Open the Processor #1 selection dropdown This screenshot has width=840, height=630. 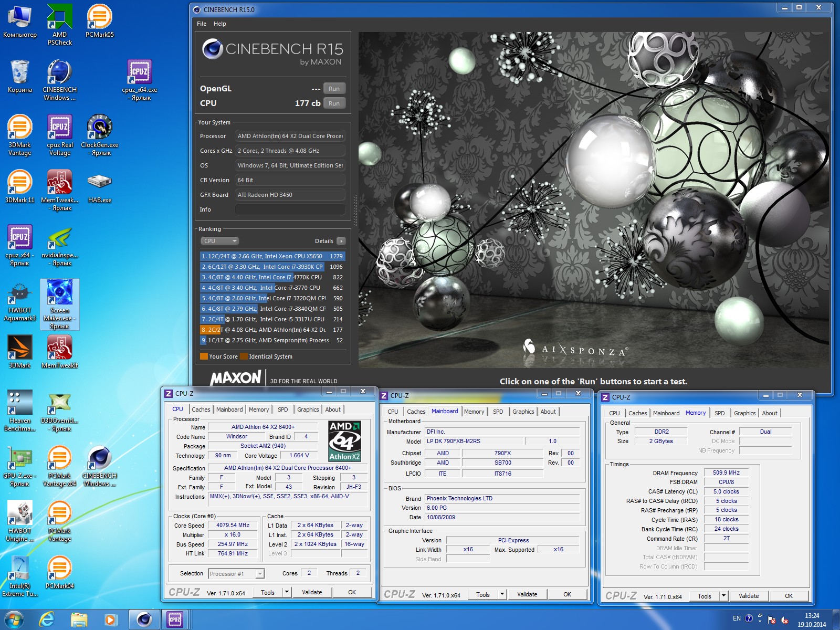pos(236,574)
